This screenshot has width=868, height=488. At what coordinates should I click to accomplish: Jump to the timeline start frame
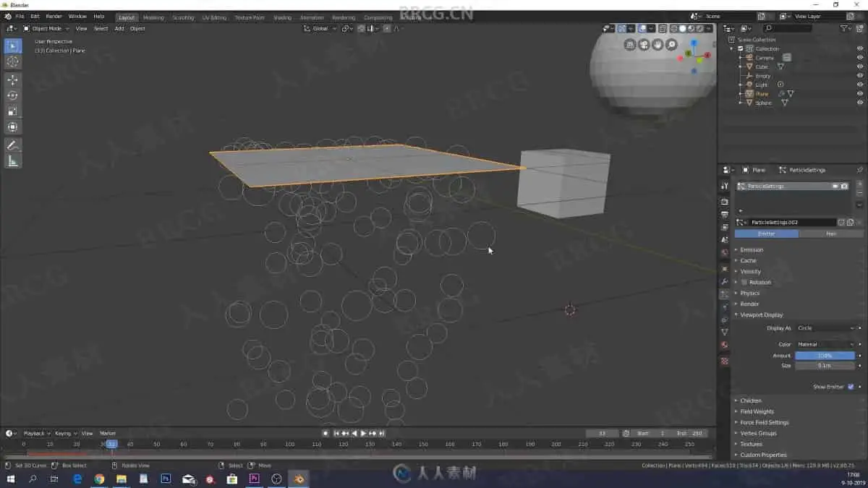[336, 433]
